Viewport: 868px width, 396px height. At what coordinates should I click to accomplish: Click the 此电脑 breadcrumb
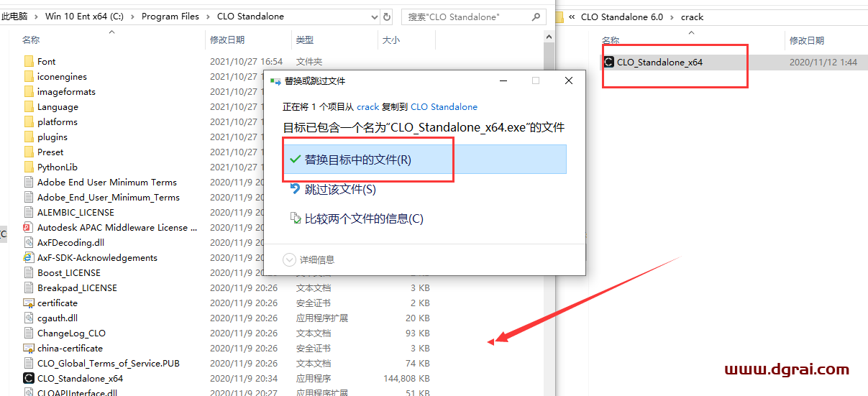pos(14,17)
